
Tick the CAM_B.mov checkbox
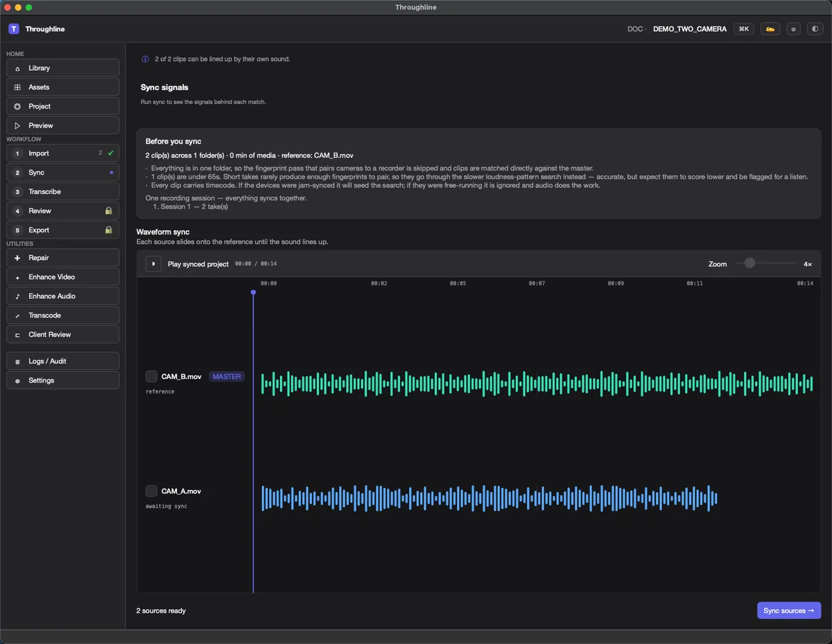151,376
